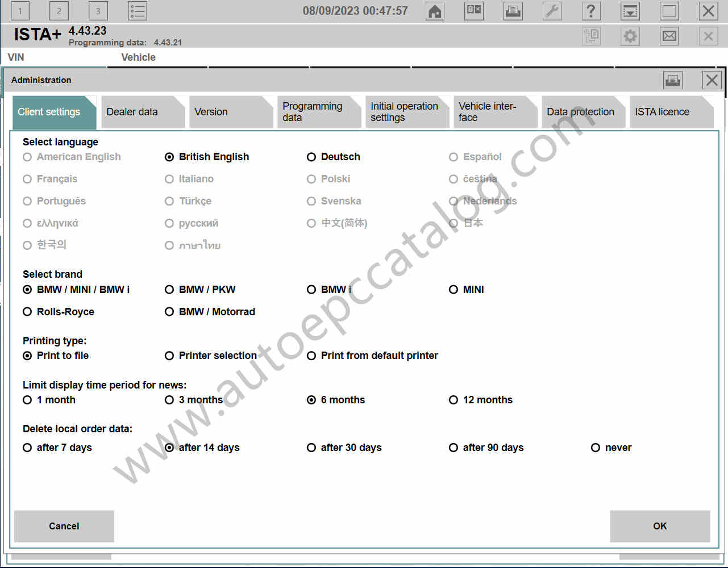Delete order data after 30 days
The width and height of the screenshot is (728, 568).
[x=344, y=448]
